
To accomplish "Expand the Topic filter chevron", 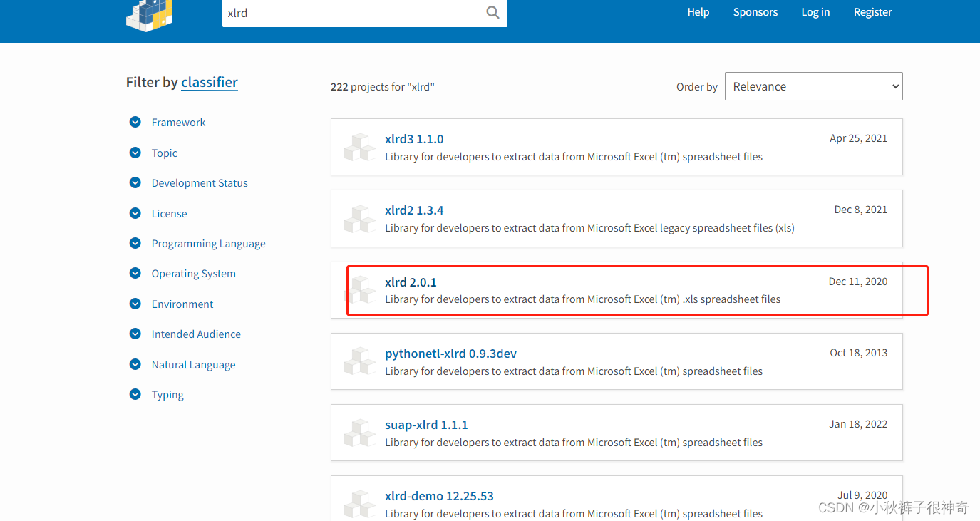I will [135, 153].
